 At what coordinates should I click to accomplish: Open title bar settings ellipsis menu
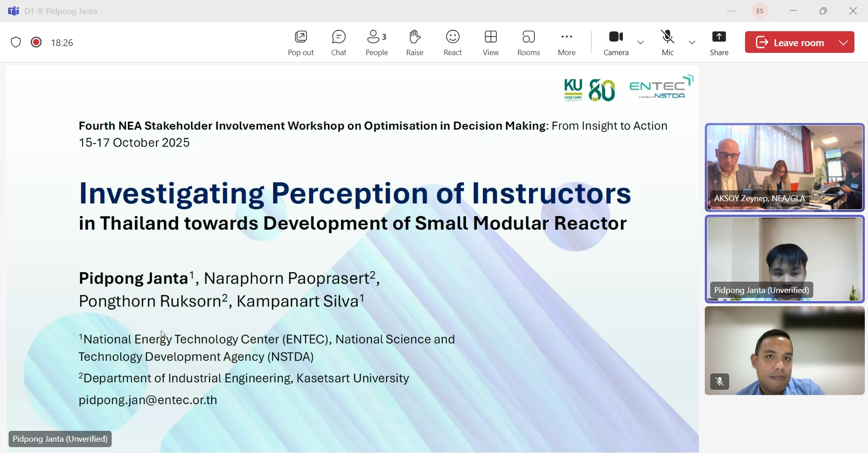click(x=732, y=11)
